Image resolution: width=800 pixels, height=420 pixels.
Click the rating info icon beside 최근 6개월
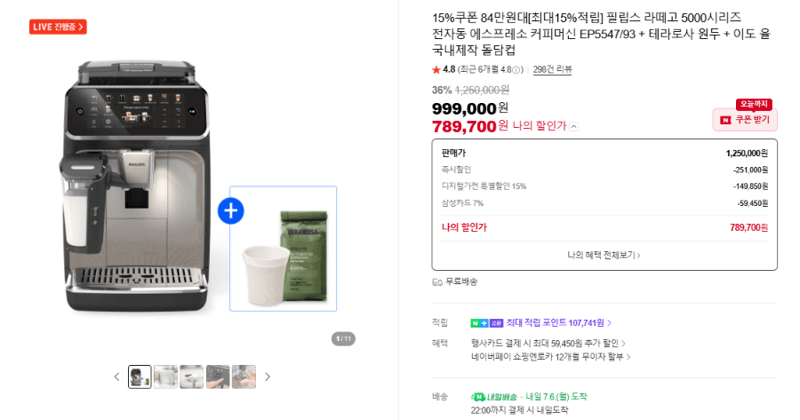(516, 70)
